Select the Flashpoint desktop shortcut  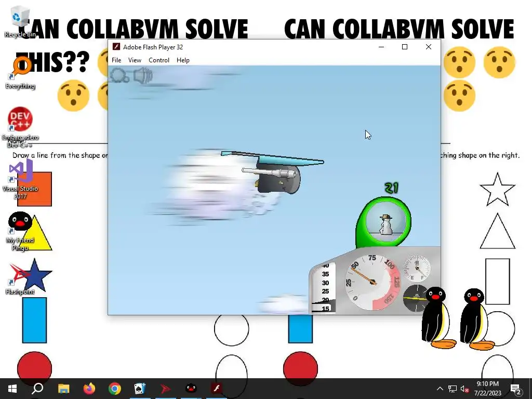click(20, 279)
